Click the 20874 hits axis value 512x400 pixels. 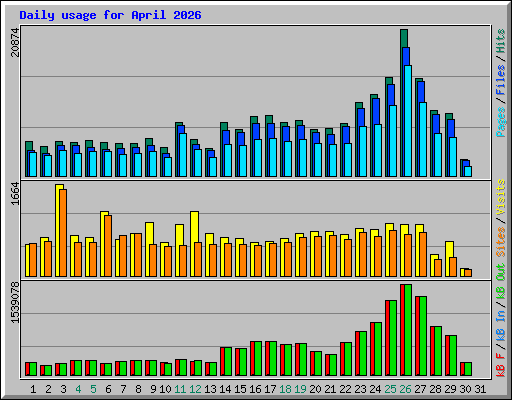click(15, 42)
